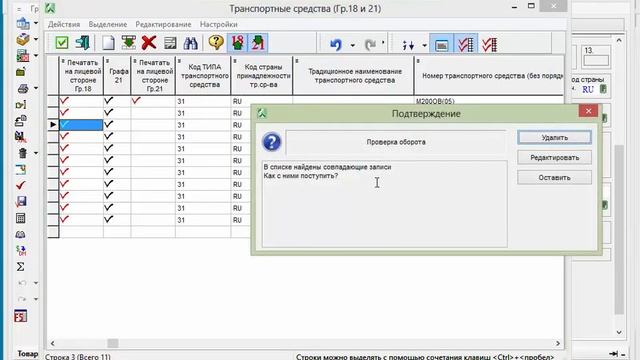
Task: Expand arrow beside sidebar grey redo icon
Action: [x=36, y=300]
